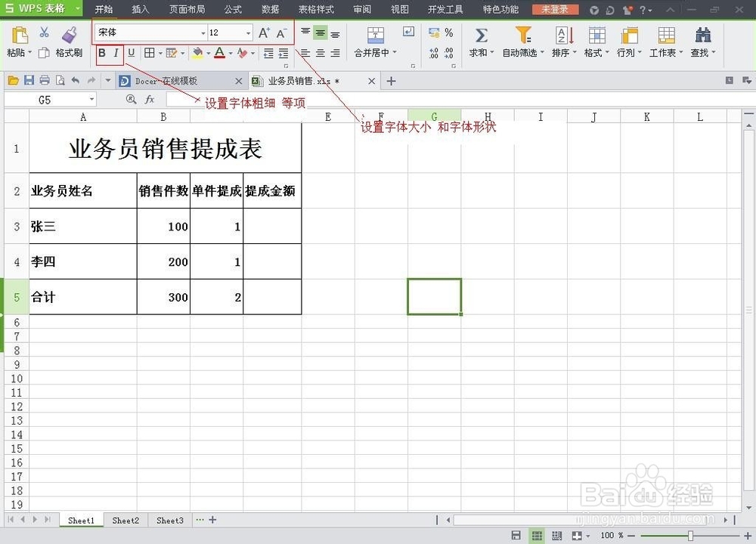Toggle Bold formatting
The height and width of the screenshot is (544, 756).
pos(102,53)
